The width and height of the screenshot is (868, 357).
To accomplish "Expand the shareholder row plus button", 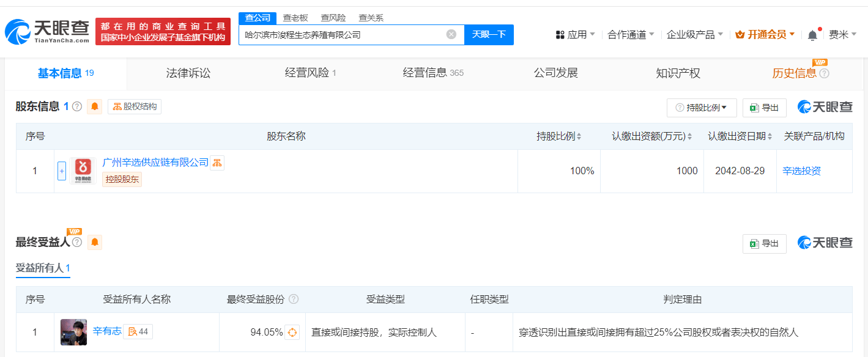I will pos(62,171).
